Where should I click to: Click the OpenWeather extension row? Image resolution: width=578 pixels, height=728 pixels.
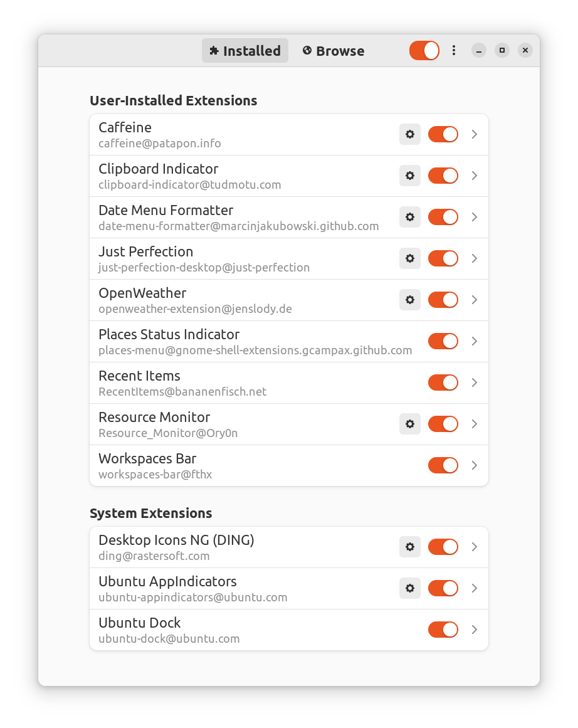tap(289, 300)
